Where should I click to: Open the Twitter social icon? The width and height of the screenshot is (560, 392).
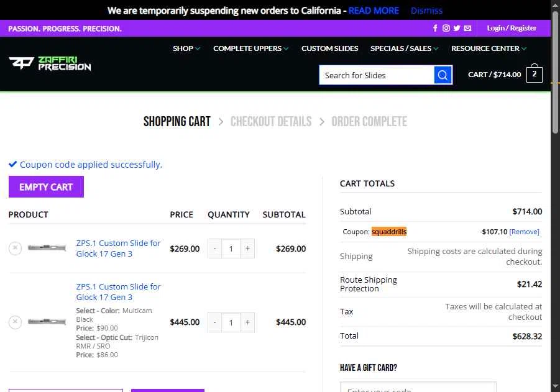tap(457, 28)
